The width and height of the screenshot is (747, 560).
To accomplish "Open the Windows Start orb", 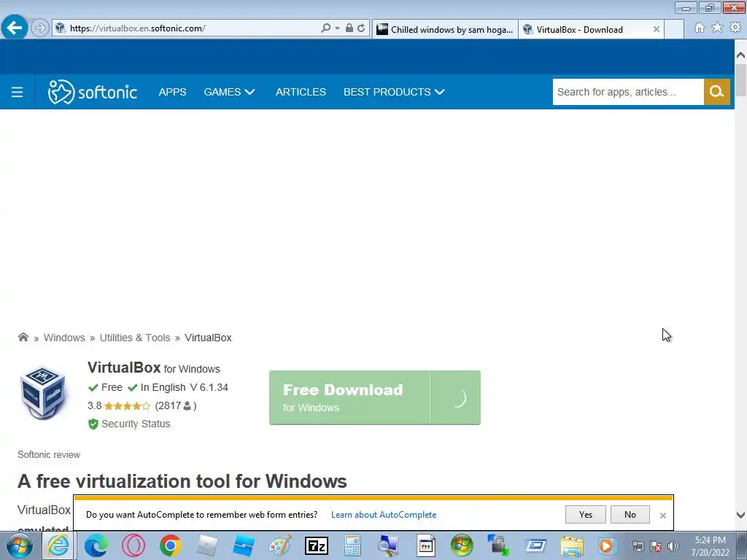I will pyautogui.click(x=20, y=545).
